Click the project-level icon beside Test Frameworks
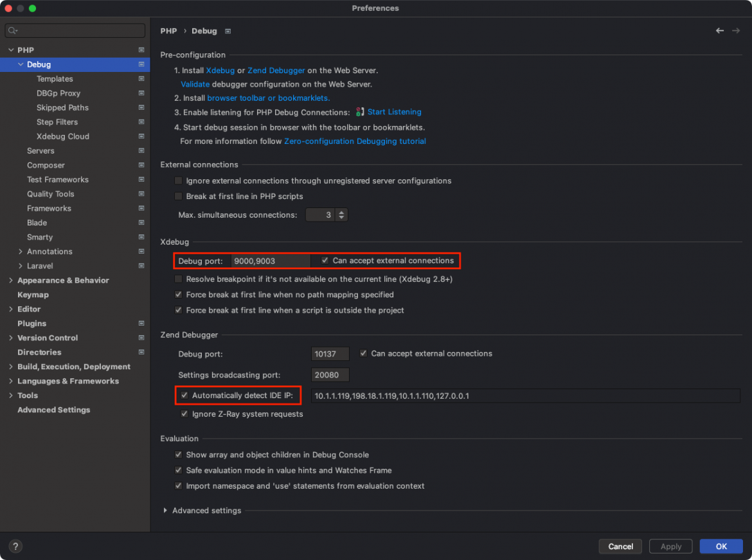The height and width of the screenshot is (560, 752). point(141,179)
